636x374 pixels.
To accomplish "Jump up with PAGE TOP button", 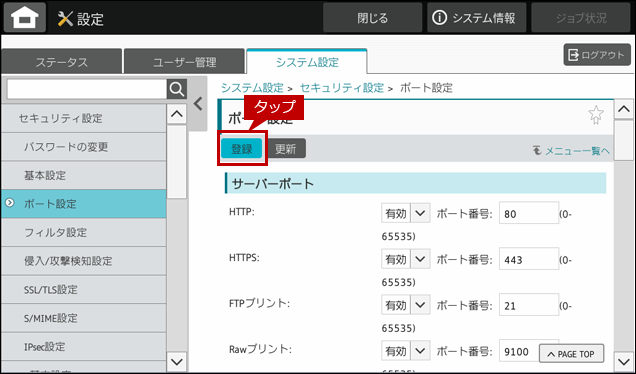I will (571, 354).
